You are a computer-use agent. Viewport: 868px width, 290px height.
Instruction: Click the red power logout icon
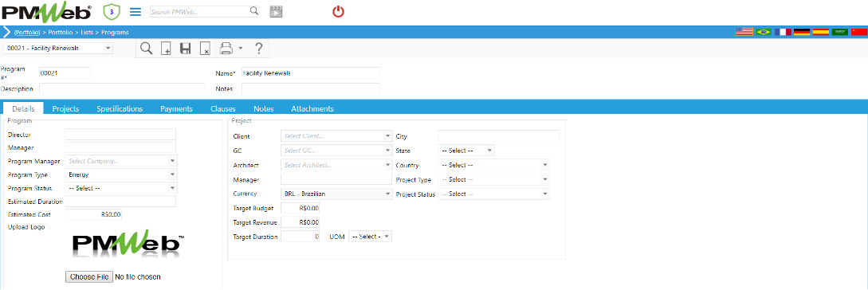[x=338, y=12]
